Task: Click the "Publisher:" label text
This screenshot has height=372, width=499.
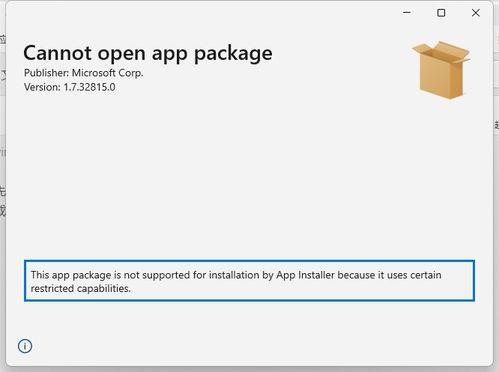Action: [47, 73]
